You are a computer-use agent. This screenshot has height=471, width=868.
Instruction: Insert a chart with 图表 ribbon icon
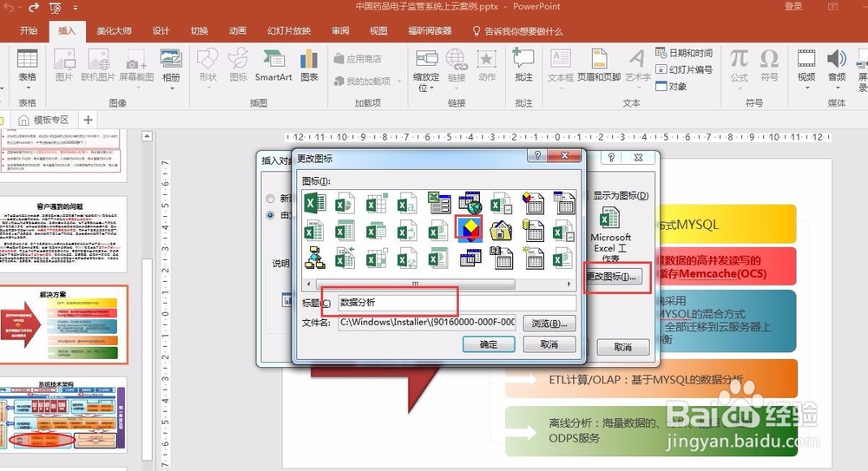[x=309, y=65]
